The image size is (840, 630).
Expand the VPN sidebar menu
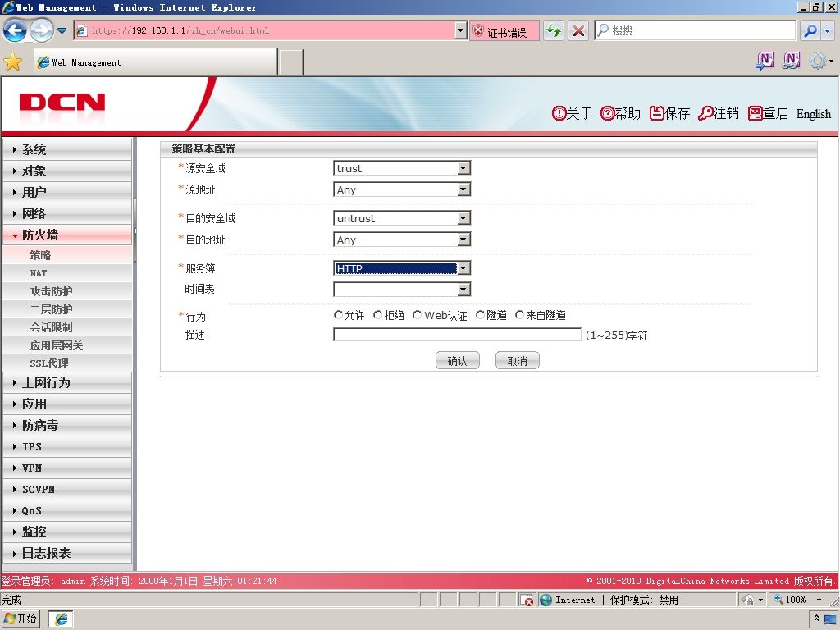pos(67,468)
